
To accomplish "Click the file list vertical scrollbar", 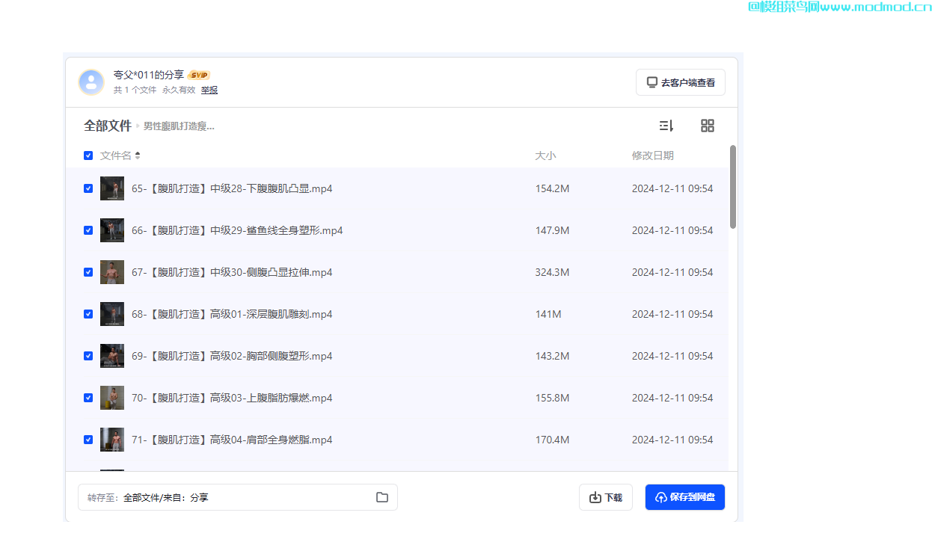I will pyautogui.click(x=733, y=187).
